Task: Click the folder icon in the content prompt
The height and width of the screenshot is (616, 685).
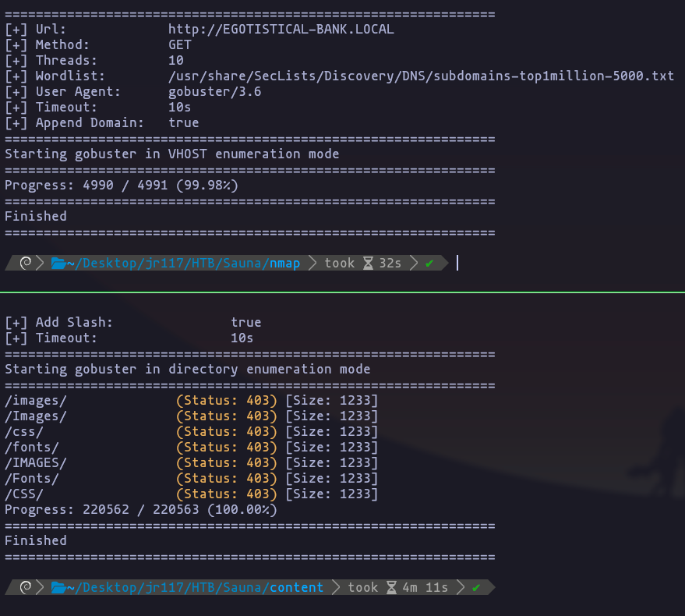Action: click(x=58, y=587)
